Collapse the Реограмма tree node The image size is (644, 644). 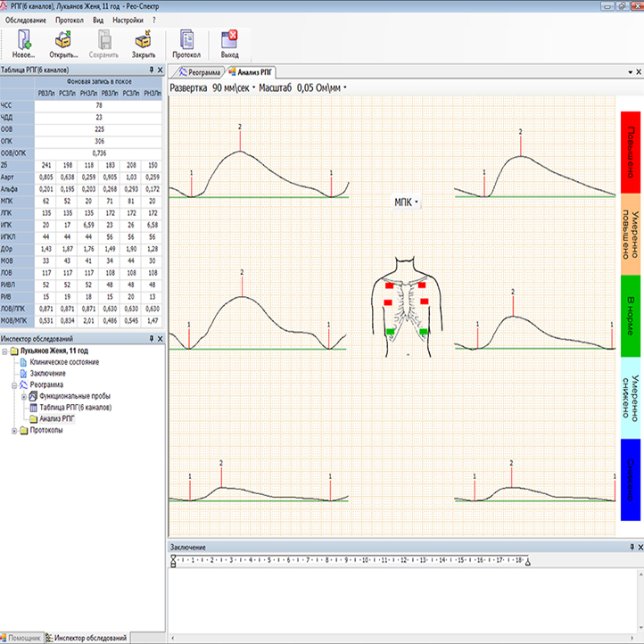pyautogui.click(x=14, y=385)
